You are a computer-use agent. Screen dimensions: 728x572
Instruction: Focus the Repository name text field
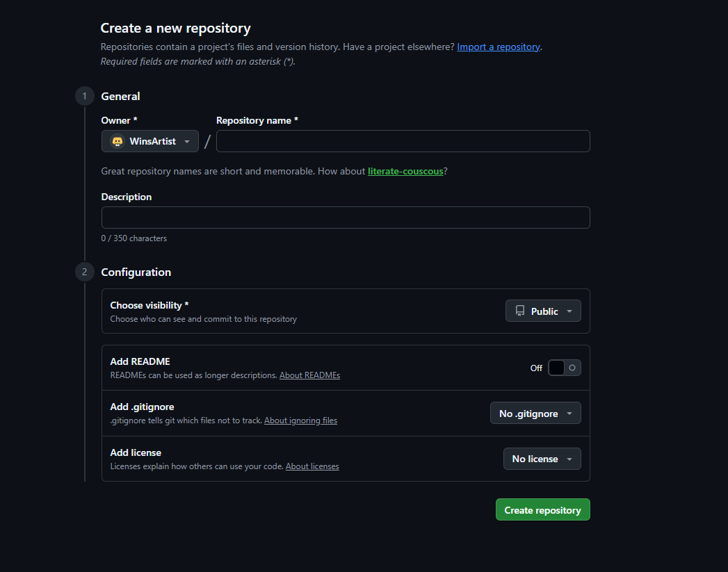point(403,141)
